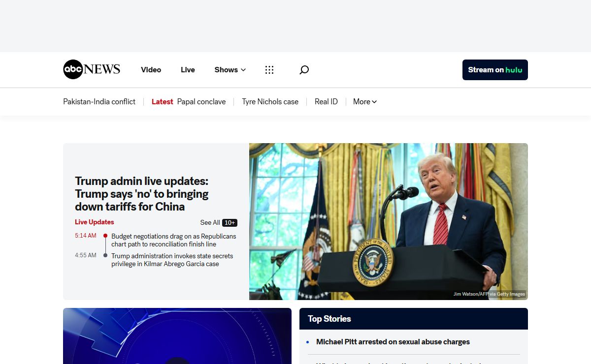The height and width of the screenshot is (364, 591).
Task: Click the Stream on hulu button
Action: click(495, 70)
